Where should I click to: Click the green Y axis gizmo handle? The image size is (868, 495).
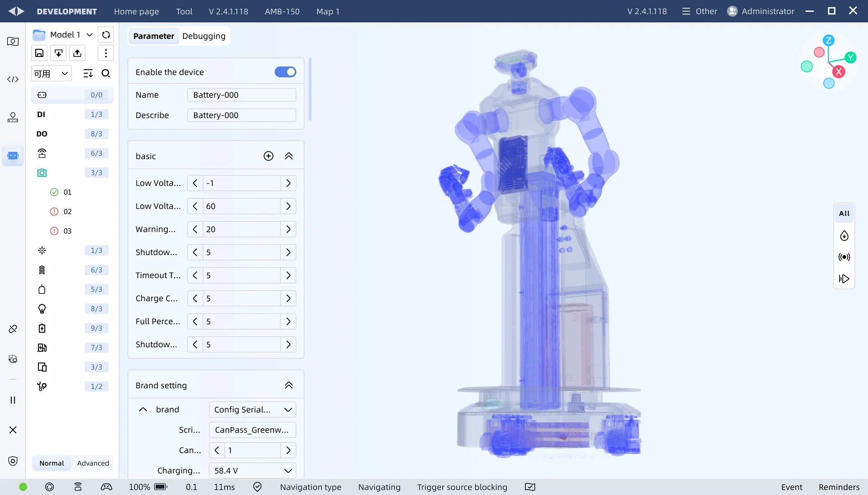[850, 57]
